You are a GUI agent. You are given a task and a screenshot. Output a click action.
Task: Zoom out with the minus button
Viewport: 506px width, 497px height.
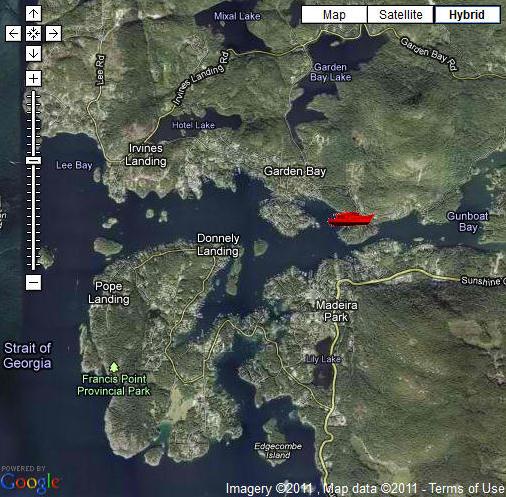[33, 283]
